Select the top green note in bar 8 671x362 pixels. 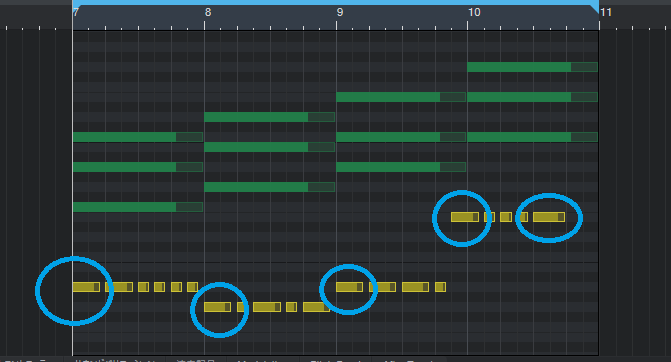coord(270,117)
